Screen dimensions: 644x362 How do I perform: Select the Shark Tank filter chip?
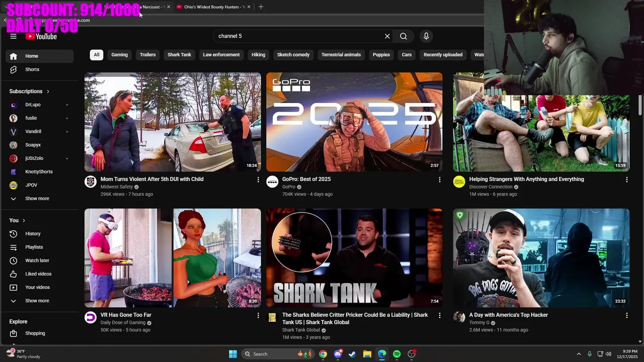(179, 55)
